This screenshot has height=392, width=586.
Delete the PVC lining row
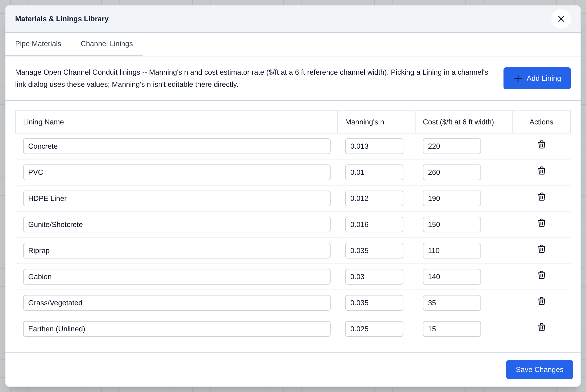(x=541, y=171)
